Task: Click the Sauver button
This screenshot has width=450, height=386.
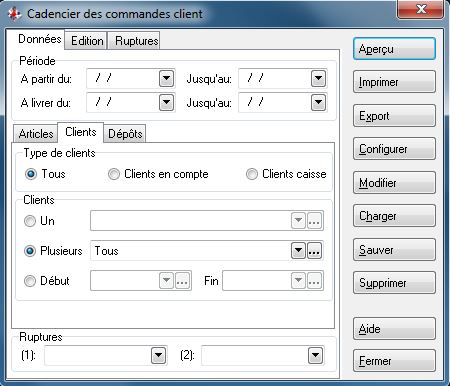Action: coord(394,250)
